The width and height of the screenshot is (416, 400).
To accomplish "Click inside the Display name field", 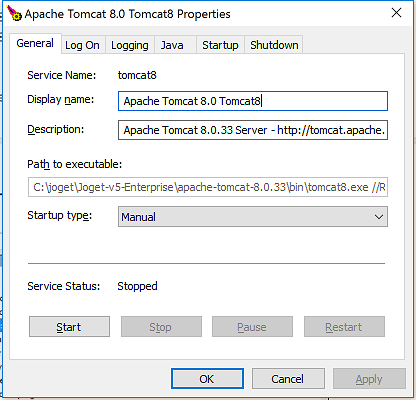I will [x=253, y=101].
